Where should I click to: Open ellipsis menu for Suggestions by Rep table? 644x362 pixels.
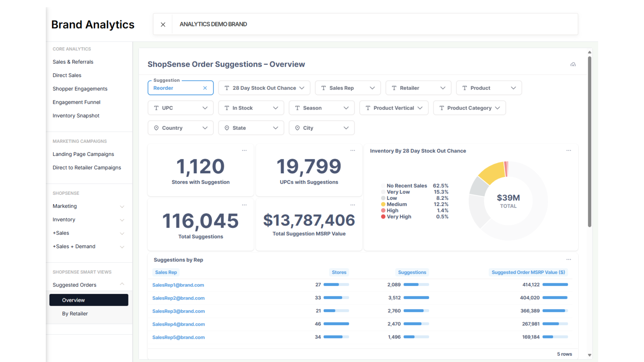[569, 259]
